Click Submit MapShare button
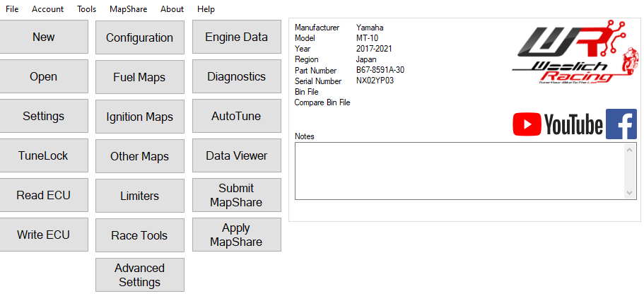This screenshot has width=644, height=301. tap(236, 195)
